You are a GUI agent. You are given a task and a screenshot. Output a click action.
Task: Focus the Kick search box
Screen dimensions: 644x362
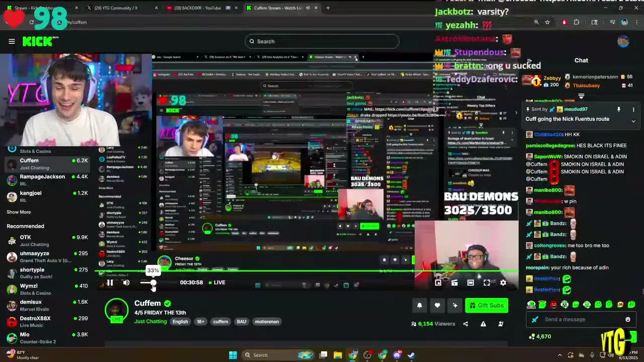(x=322, y=41)
